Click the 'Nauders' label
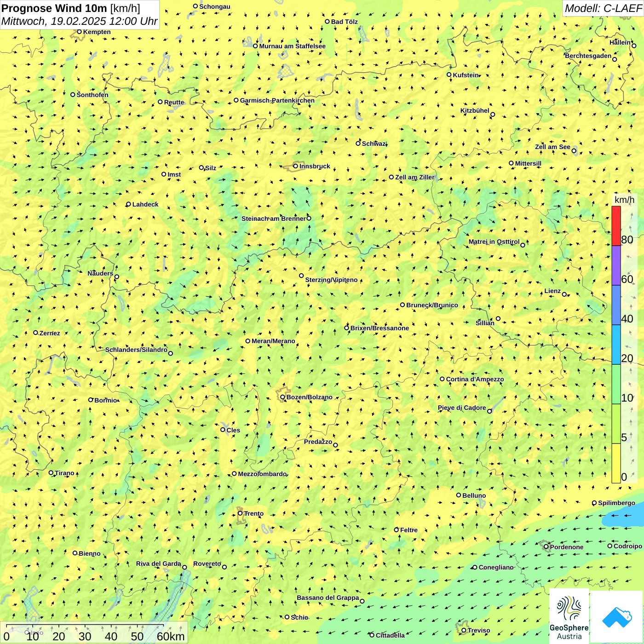 (x=100, y=273)
